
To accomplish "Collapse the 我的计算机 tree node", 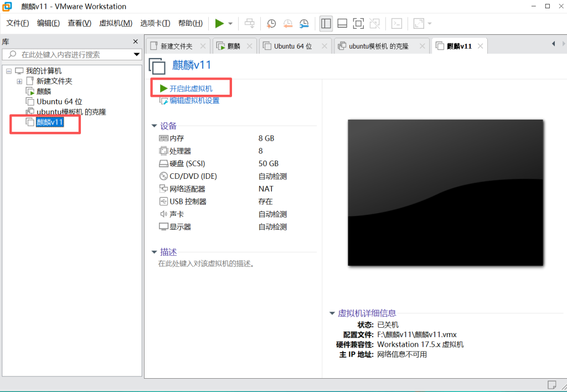I will click(x=9, y=71).
